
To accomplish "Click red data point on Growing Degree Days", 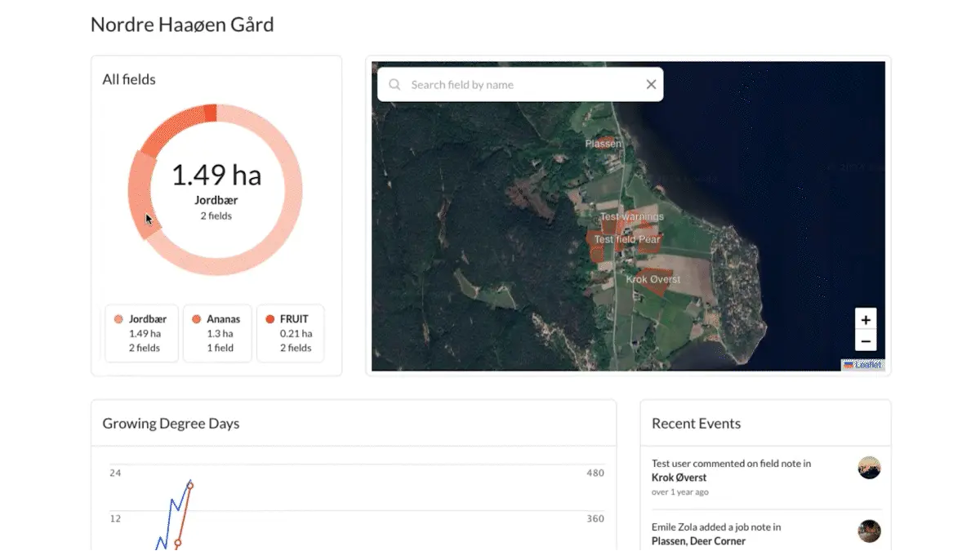I will coord(189,487).
